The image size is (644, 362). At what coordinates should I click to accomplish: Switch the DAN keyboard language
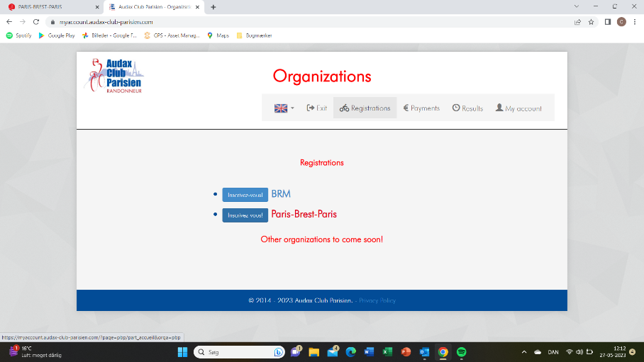coord(553,352)
